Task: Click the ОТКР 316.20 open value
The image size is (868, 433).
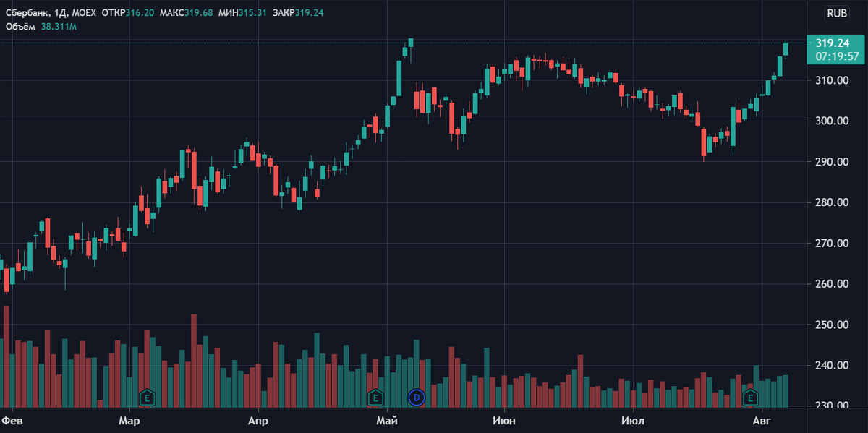Action: click(x=128, y=13)
